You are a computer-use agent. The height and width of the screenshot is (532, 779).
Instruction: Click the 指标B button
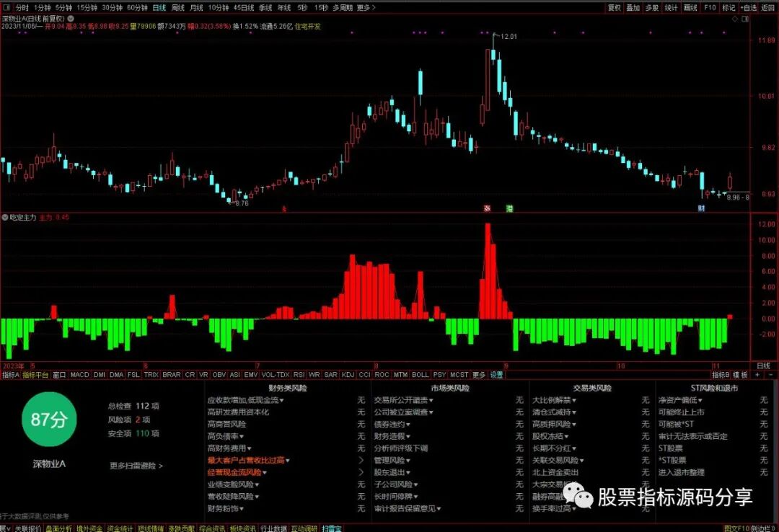[x=721, y=375]
